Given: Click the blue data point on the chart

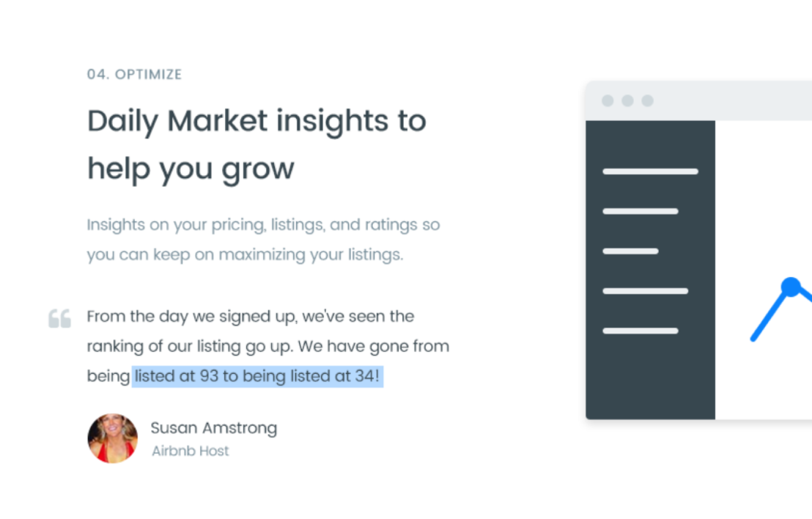Looking at the screenshot, I should [790, 287].
